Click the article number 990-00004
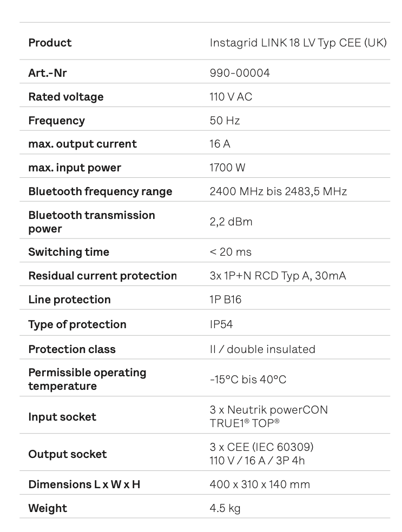The image size is (402, 532). 239,73
